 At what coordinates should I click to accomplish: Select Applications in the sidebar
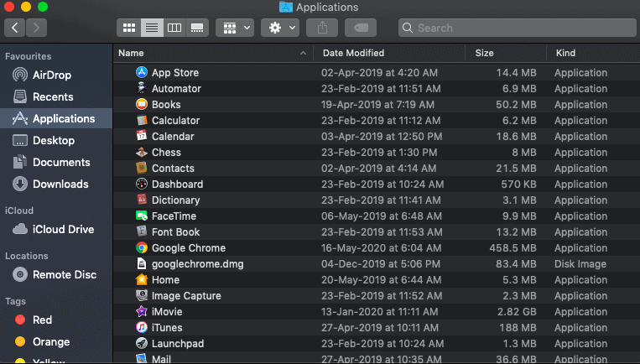56,119
